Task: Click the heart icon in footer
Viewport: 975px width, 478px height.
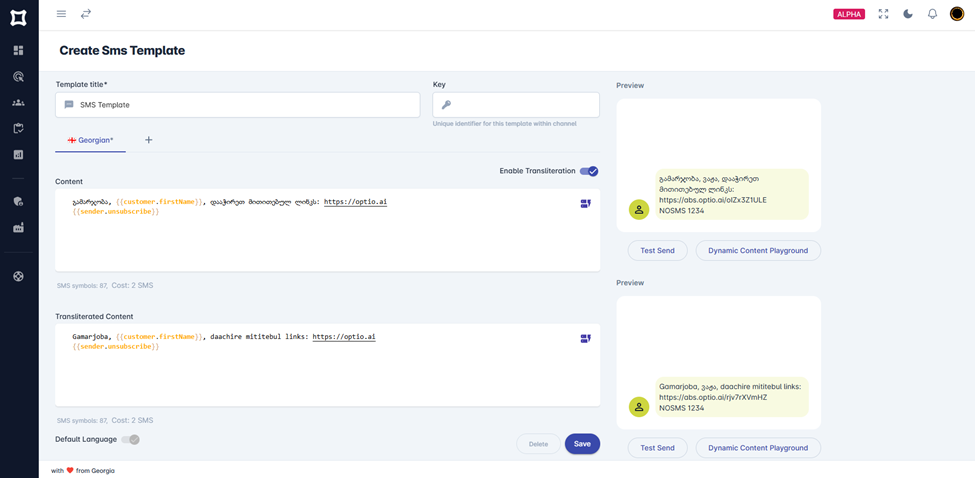Action: [70, 471]
